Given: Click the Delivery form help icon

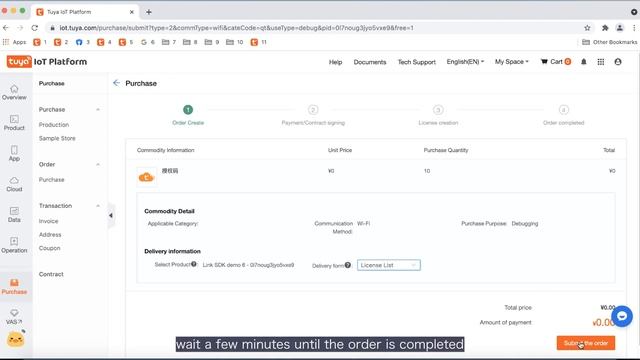Looking at the screenshot, I should coord(348,265).
